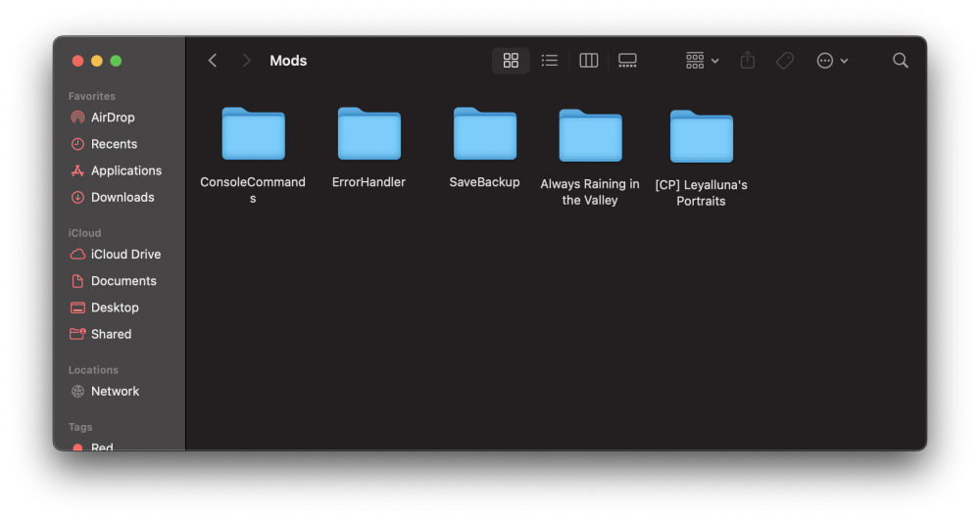
Task: Click the Network item in Locations
Action: [x=115, y=391]
